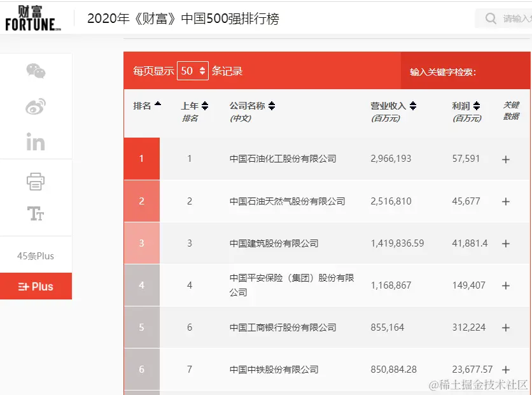Screen dimensions: 532x395
Task: Sort table by 上年排名 column
Action: point(195,111)
